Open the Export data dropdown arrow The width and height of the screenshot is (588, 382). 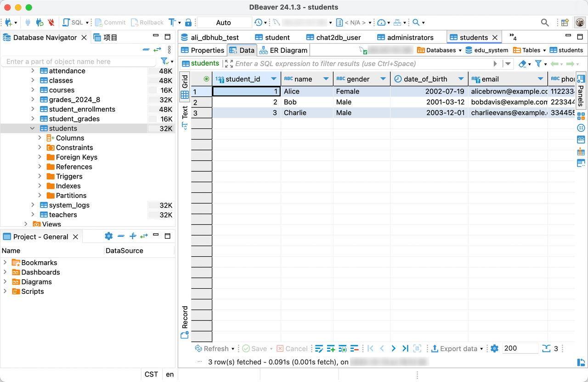click(481, 349)
